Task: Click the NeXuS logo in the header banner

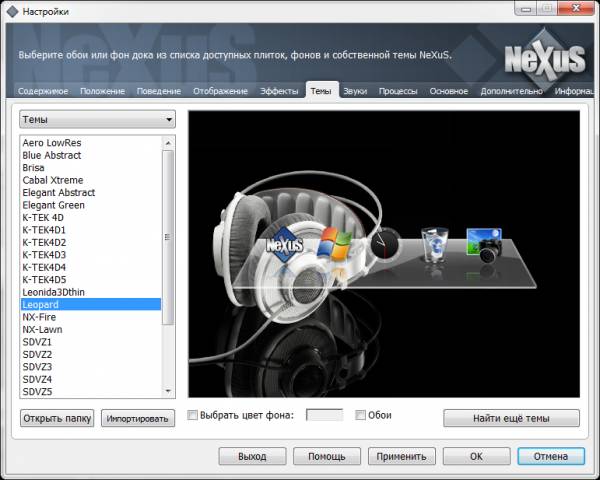Action: coord(545,60)
